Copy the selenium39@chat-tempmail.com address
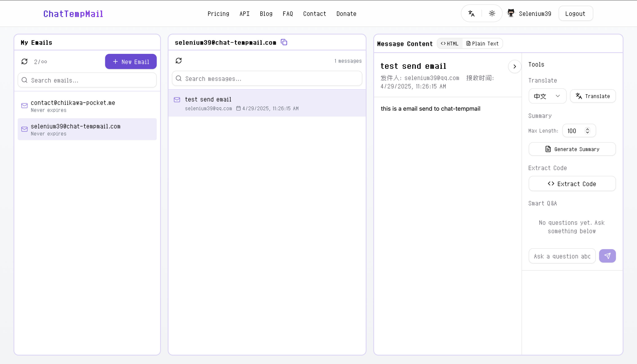This screenshot has height=364, width=637. tap(284, 42)
